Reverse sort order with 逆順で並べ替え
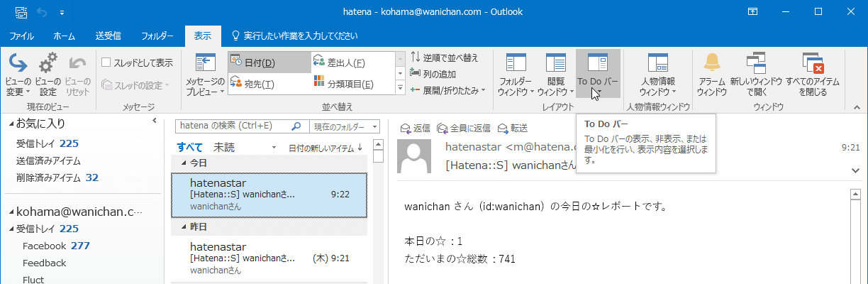The width and height of the screenshot is (868, 284). pyautogui.click(x=445, y=58)
